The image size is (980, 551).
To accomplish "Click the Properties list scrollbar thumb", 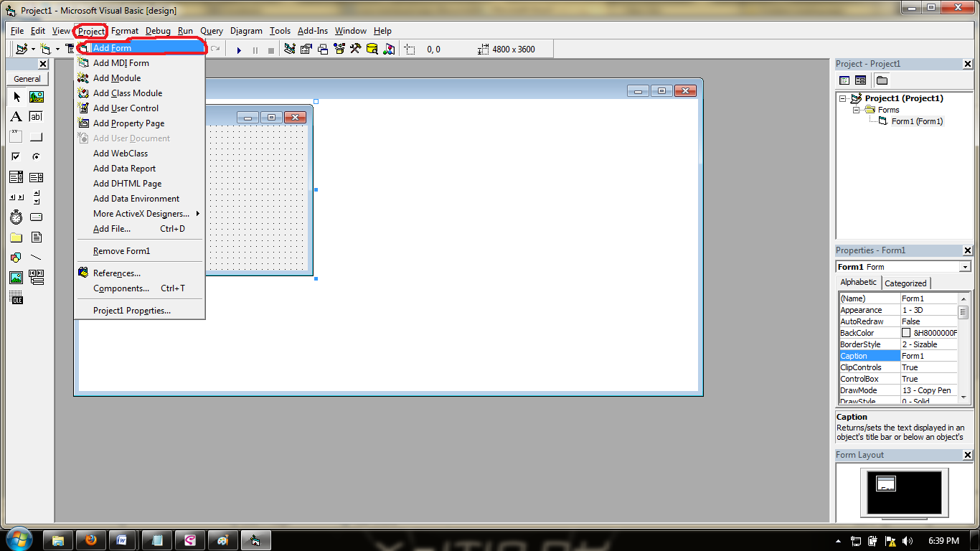I will [963, 312].
